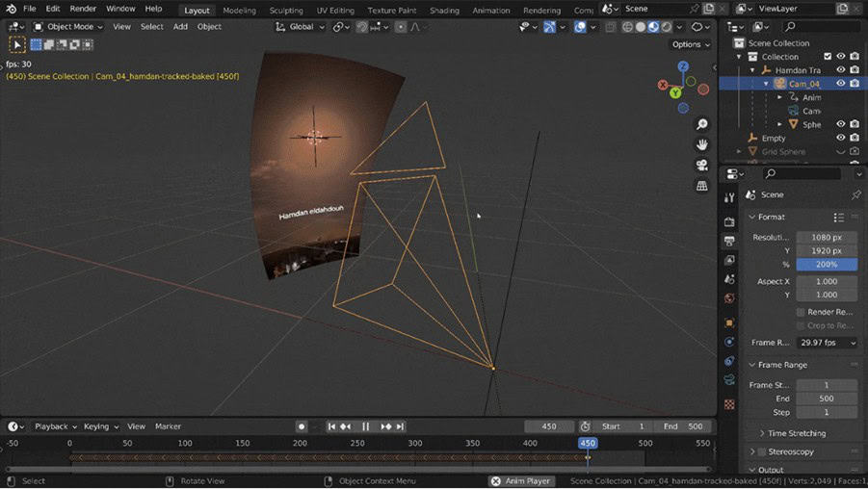Hide Collection using its eye icon
This screenshot has width=868, height=489.
tap(841, 57)
